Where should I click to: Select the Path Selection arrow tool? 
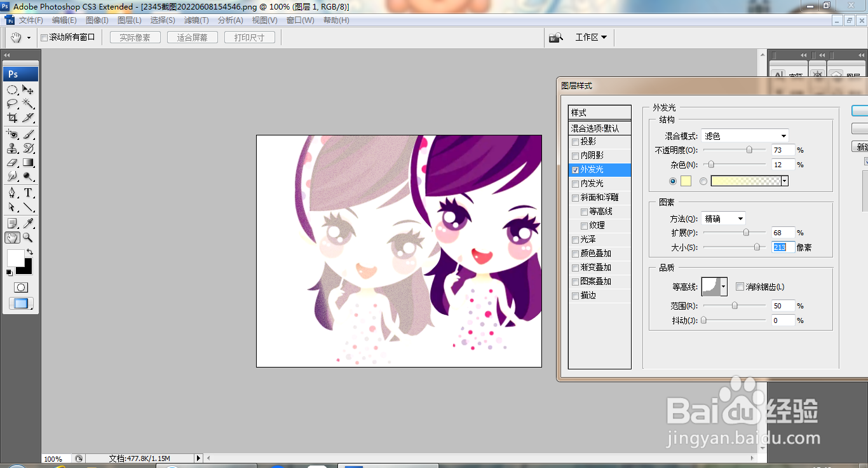(12, 207)
